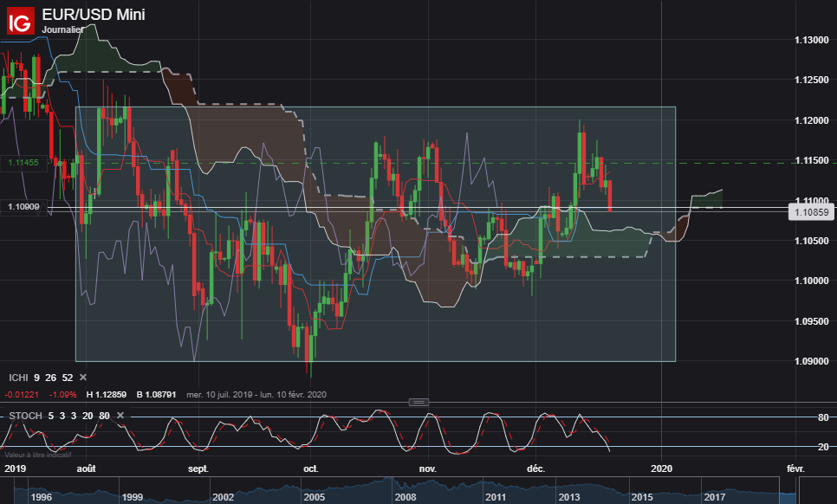Click 2017 in the history navigator strip
The image size is (837, 504).
click(714, 497)
